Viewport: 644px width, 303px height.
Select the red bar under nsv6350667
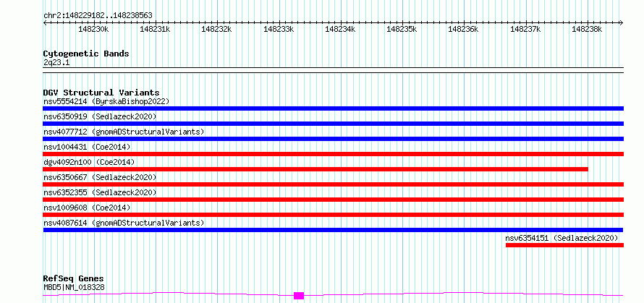(x=333, y=184)
